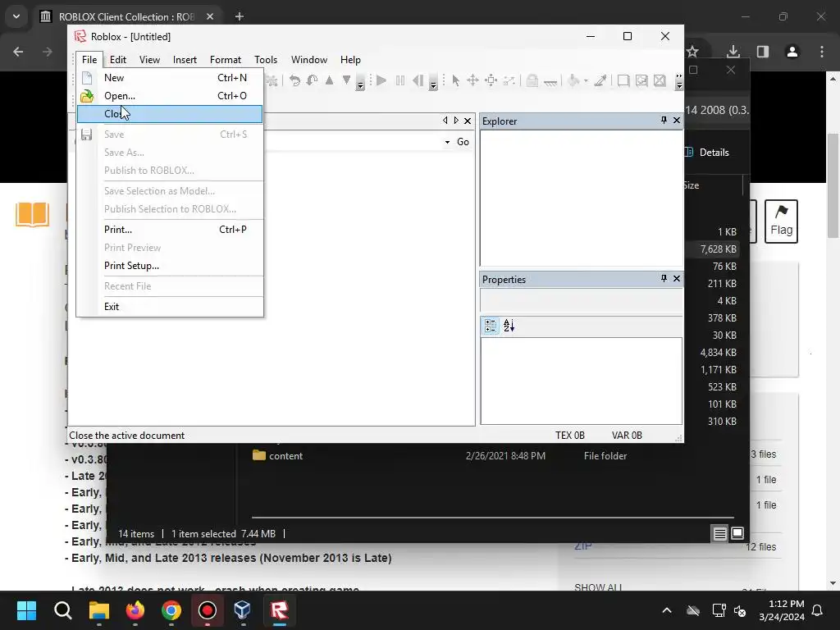Open a new Chrome tab
840x630 pixels.
click(240, 16)
